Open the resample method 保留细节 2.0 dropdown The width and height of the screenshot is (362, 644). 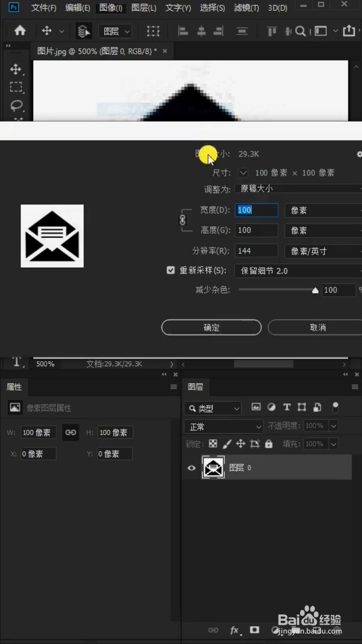pos(298,271)
